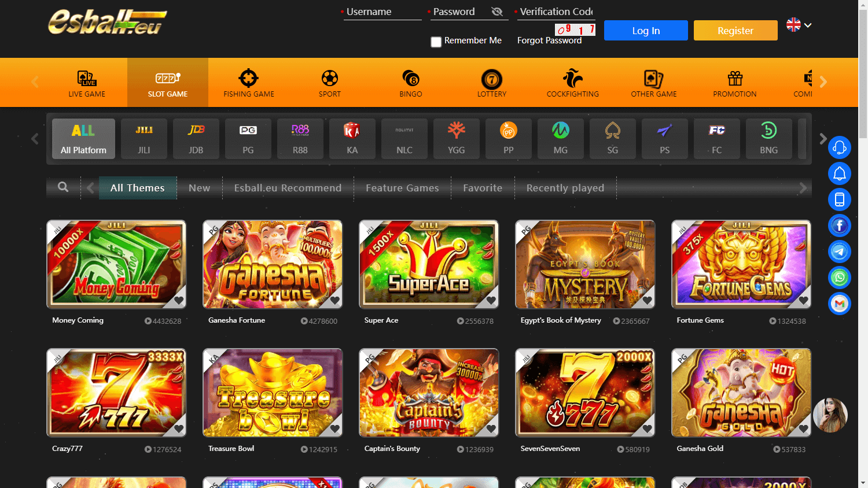Filter slots by KA platform

[x=352, y=139]
